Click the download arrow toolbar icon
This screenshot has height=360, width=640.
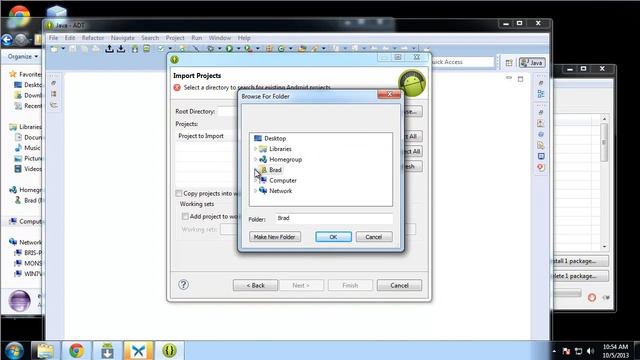click(x=121, y=49)
